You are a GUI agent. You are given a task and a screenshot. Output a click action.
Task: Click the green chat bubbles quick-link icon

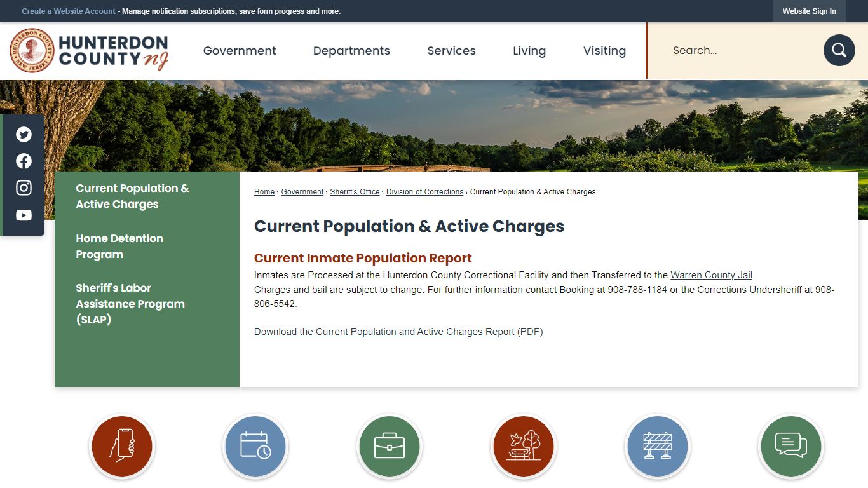coord(791,447)
